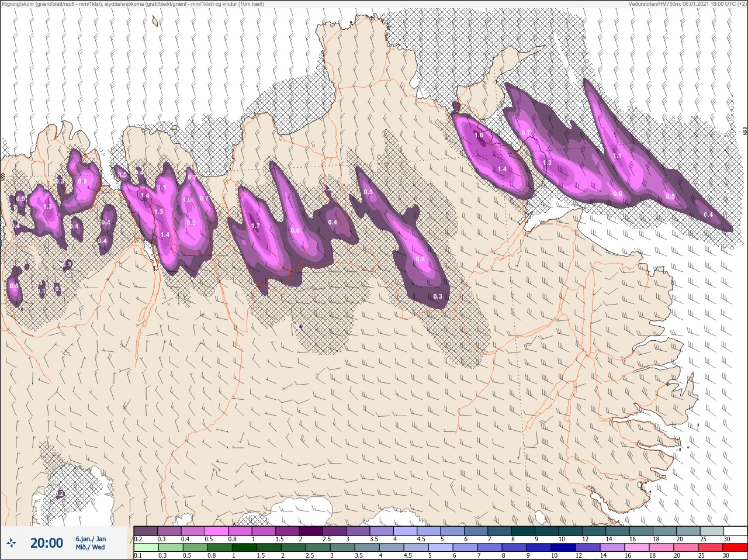Click the bright pink swatch between 0.5 and 0.8, upper legend row
The image size is (748, 560).
coord(216,531)
